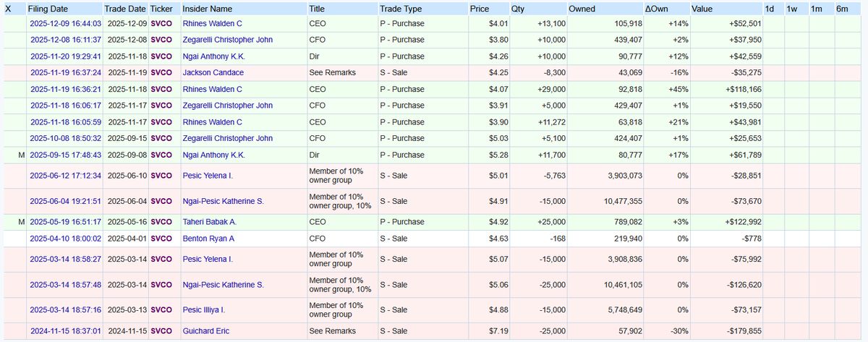Click SVCO ticker in Benton Ryan row
The height and width of the screenshot is (342, 868).
click(161, 238)
